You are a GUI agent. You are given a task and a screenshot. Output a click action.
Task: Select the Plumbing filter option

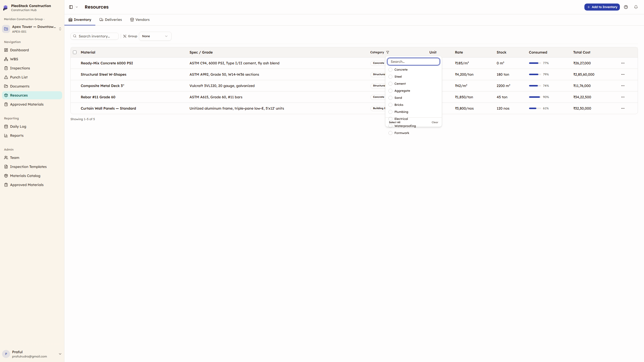pyautogui.click(x=414, y=112)
